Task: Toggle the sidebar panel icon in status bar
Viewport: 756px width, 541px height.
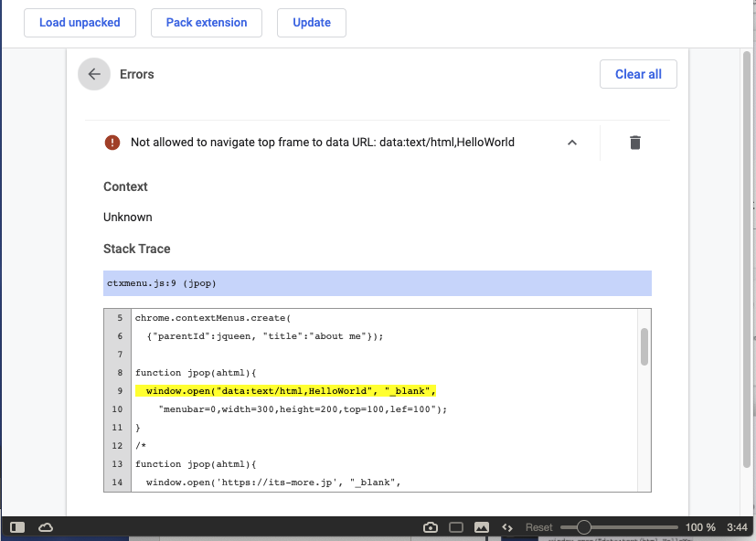Action: click(x=16, y=527)
